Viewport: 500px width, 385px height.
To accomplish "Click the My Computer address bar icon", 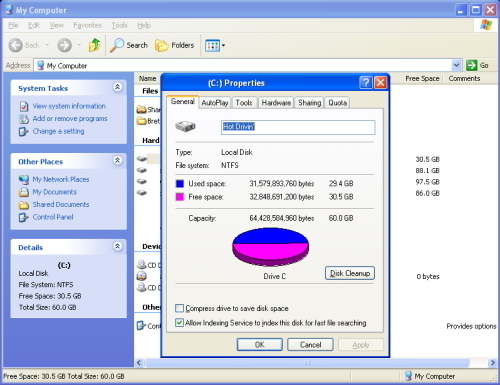I will (x=41, y=65).
